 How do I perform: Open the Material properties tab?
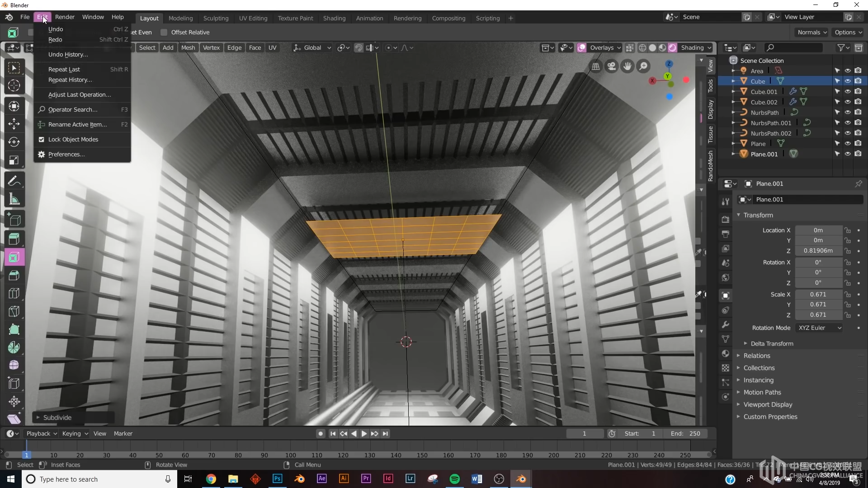pyautogui.click(x=726, y=353)
